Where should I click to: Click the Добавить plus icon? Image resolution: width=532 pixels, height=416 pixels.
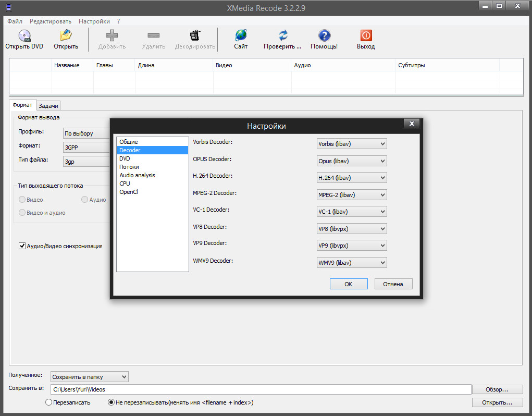112,35
